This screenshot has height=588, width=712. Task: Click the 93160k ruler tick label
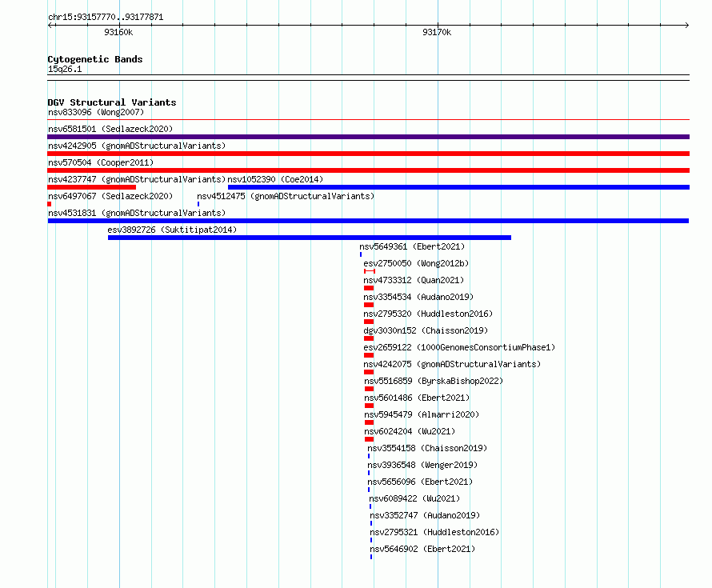118,32
